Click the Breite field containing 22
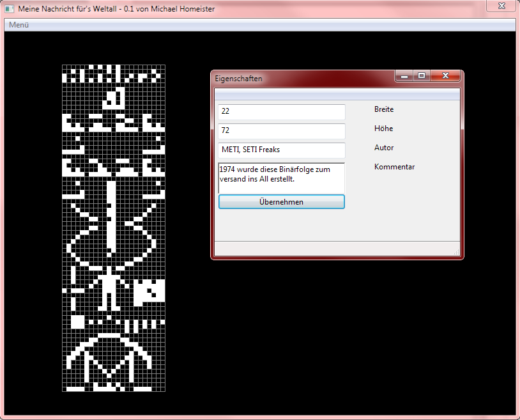 click(281, 112)
